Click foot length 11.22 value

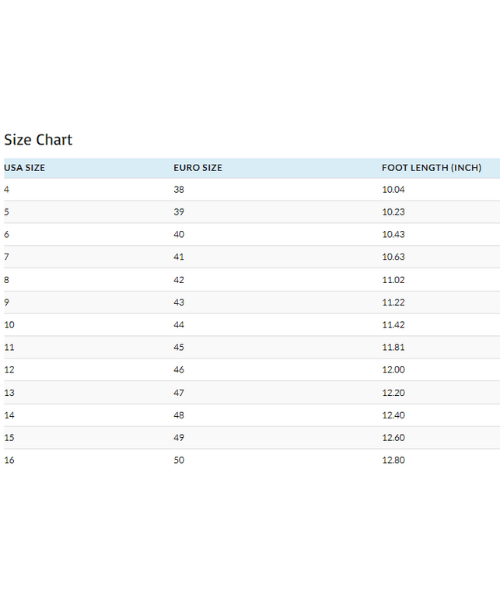393,302
